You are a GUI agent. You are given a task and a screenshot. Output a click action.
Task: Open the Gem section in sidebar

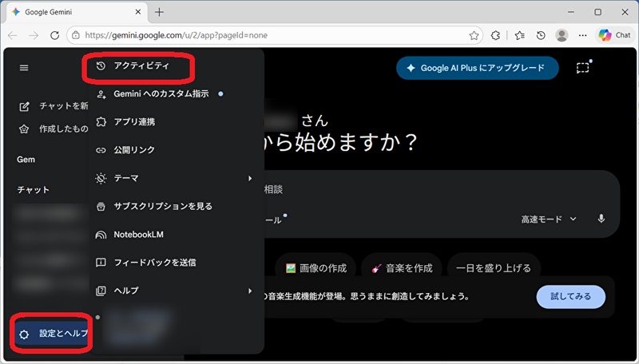[26, 160]
